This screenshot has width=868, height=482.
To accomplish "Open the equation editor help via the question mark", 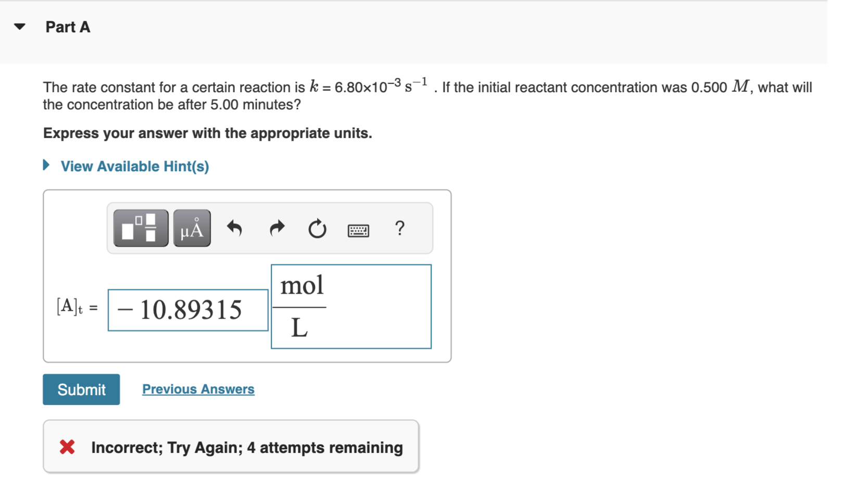I will [399, 229].
